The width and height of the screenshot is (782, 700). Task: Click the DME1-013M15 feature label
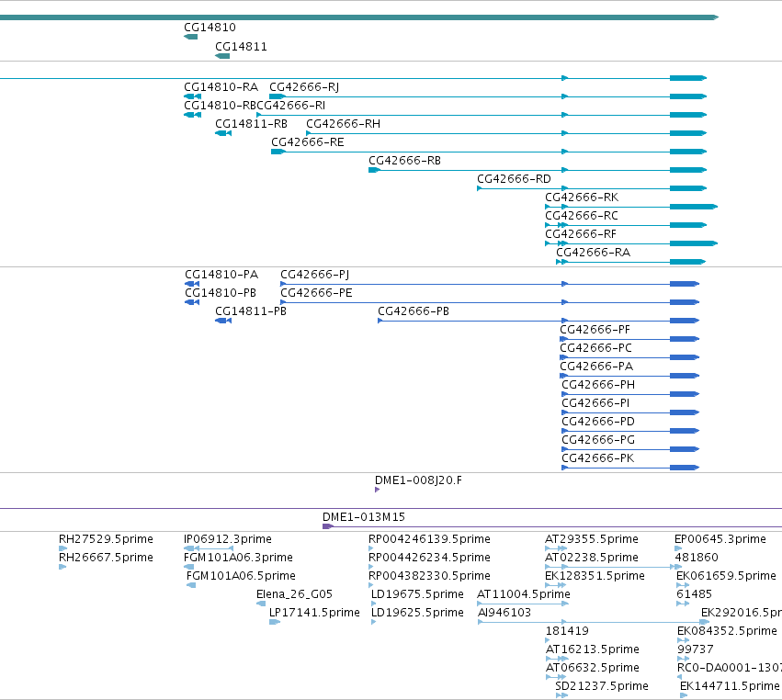364,517
